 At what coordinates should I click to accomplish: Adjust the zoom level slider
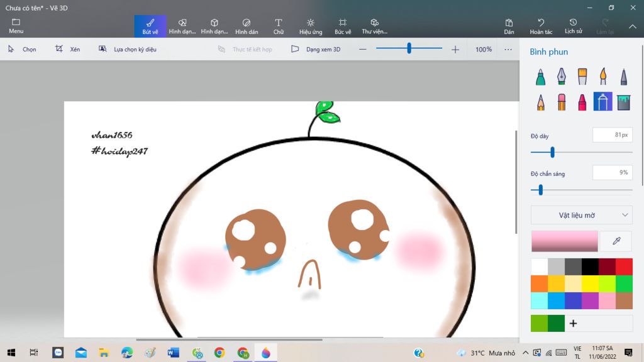tap(409, 48)
